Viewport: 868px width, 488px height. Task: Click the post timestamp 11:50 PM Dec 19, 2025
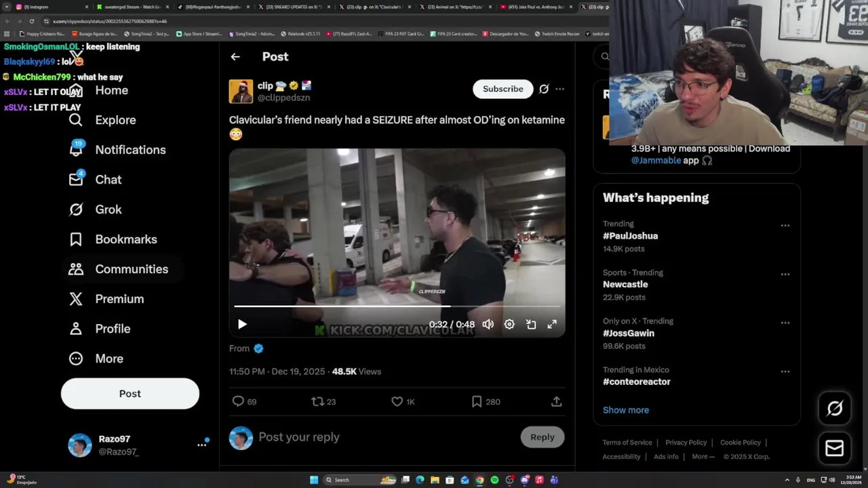[278, 371]
